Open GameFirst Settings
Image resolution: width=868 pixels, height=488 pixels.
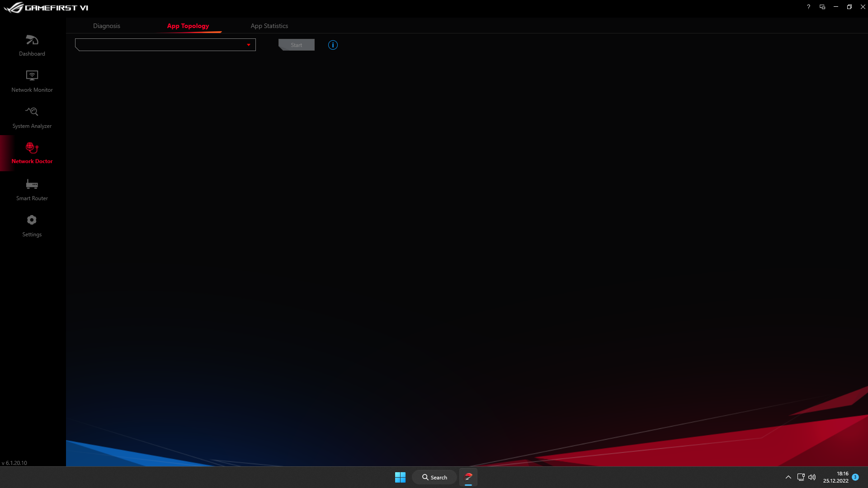(32, 226)
